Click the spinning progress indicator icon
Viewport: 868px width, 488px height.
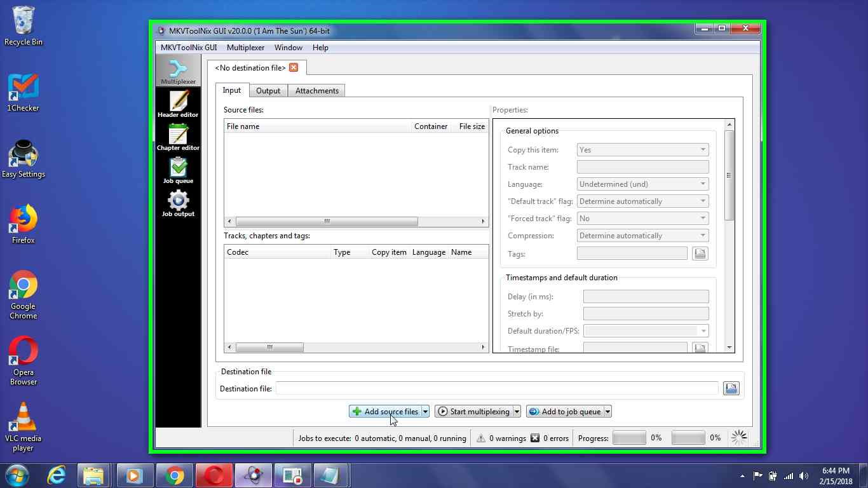point(739,437)
